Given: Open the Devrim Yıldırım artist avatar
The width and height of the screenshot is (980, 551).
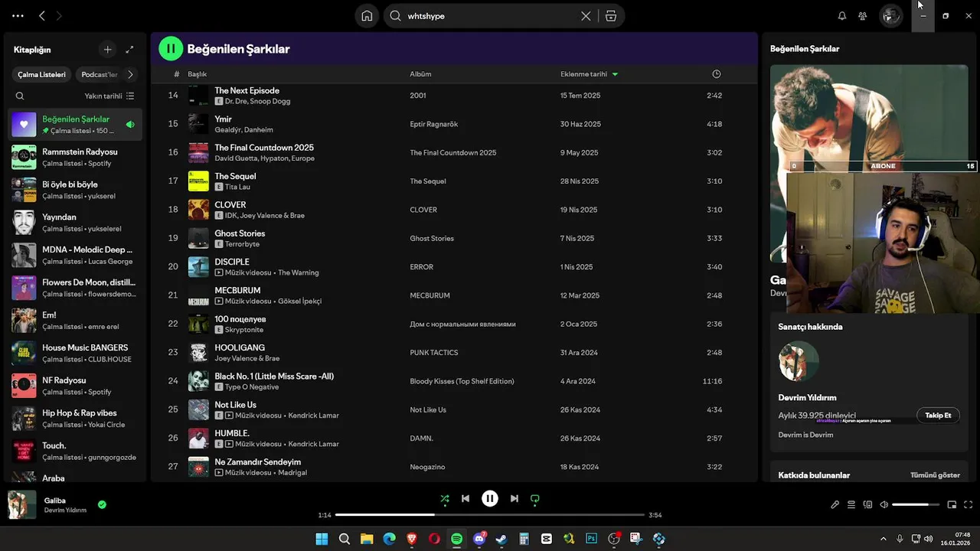Looking at the screenshot, I should click(x=799, y=361).
